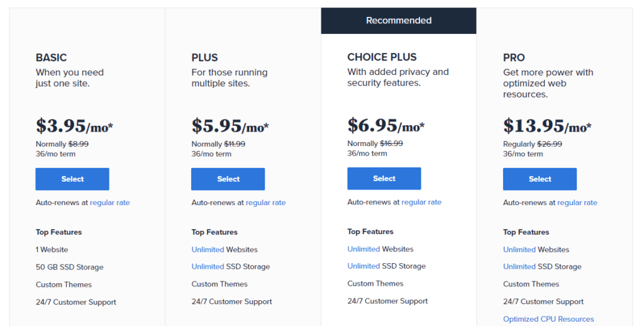Follow regular rate link under CHOICE PLUS
This screenshot has width=644, height=326.
[x=421, y=202]
